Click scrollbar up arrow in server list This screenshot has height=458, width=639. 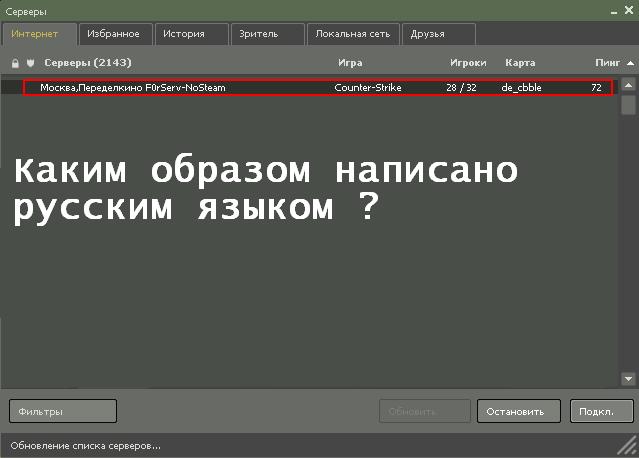coord(628,85)
